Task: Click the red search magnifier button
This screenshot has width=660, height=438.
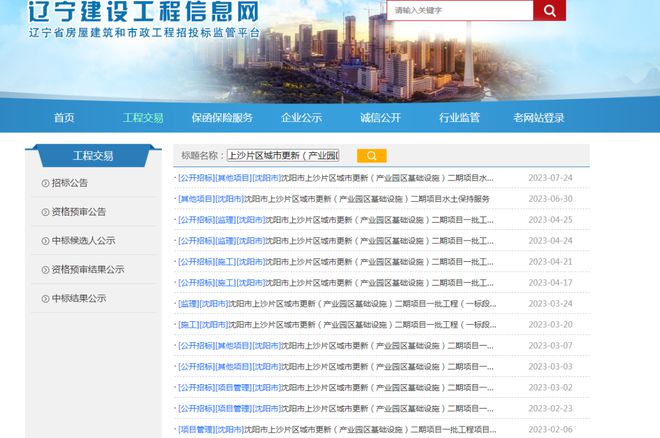Action: 549,10
